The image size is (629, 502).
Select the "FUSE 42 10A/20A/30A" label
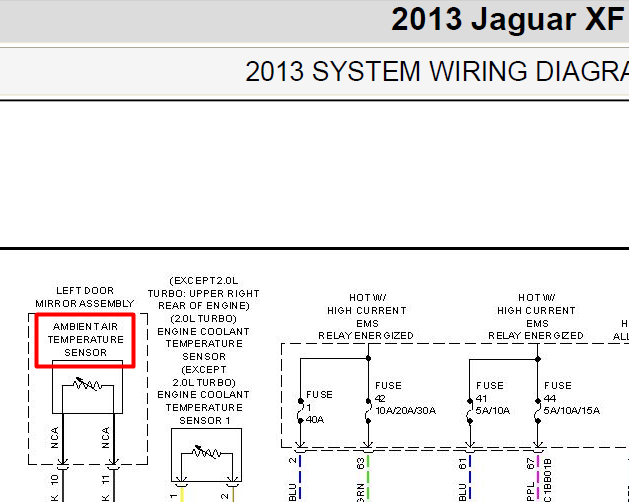pos(405,398)
